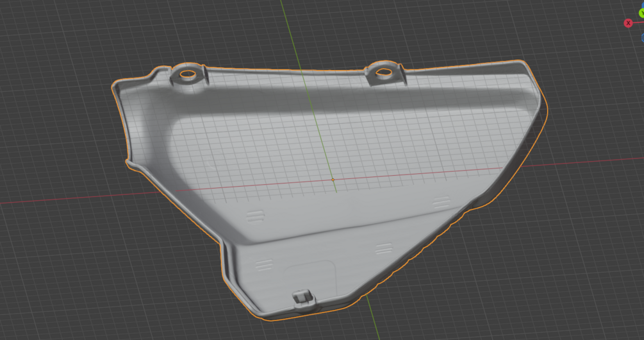Select the gray side cover mesh object
The height and width of the screenshot is (340, 644).
click(x=329, y=189)
